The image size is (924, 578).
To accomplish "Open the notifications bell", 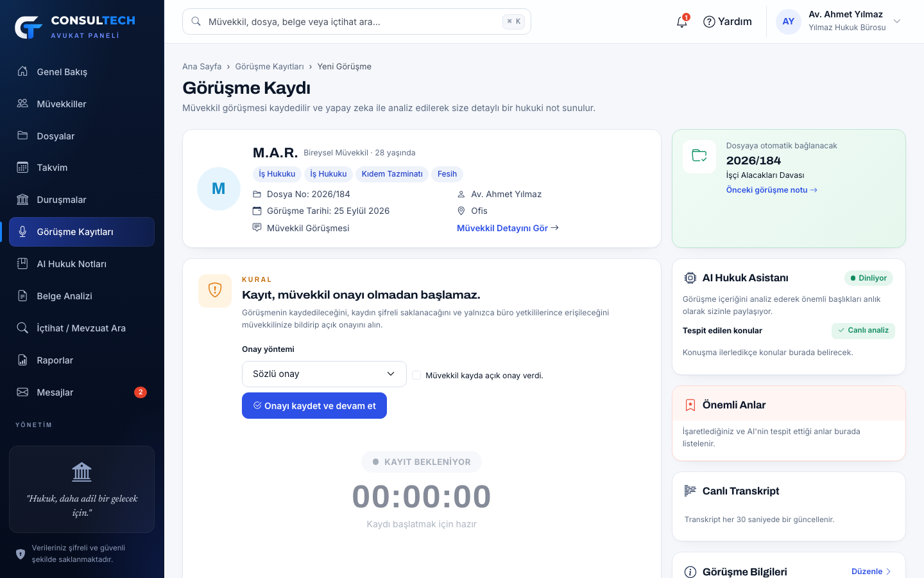I will click(x=682, y=22).
